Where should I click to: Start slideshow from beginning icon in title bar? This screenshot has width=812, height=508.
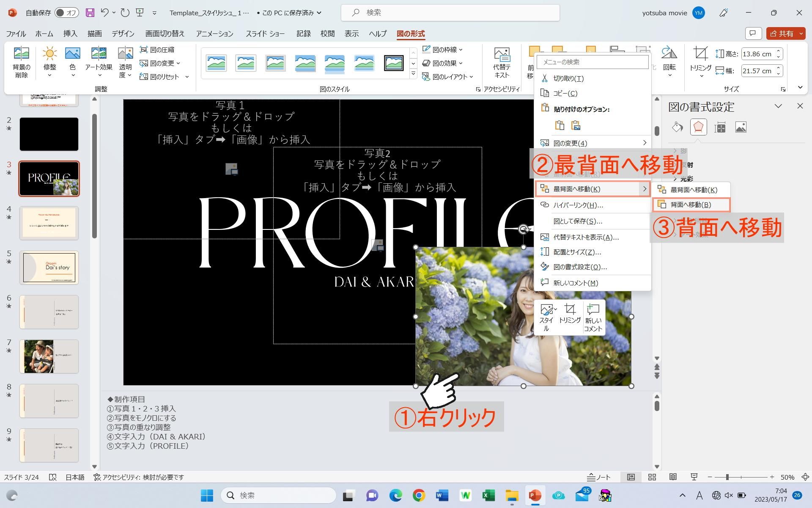click(x=140, y=13)
